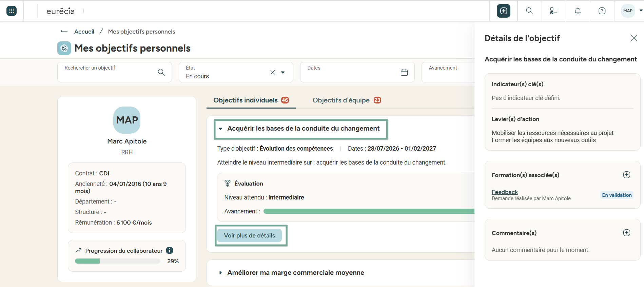Open the notifications bell

[x=578, y=11]
